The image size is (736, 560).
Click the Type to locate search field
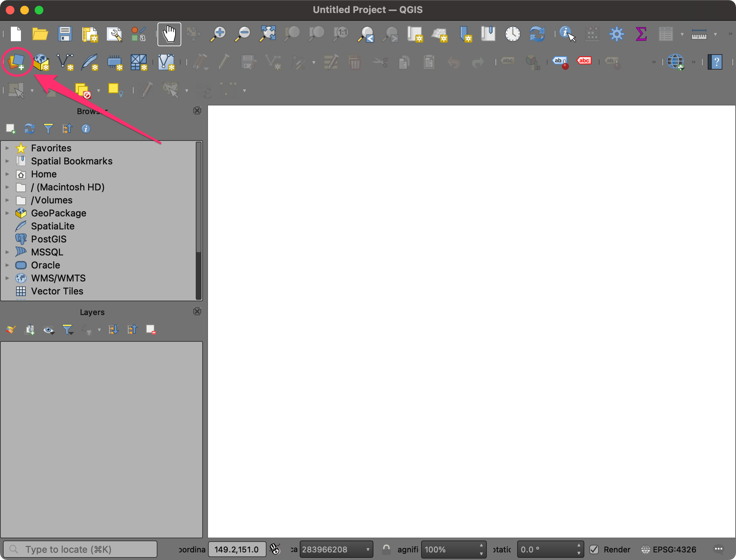tap(80, 549)
